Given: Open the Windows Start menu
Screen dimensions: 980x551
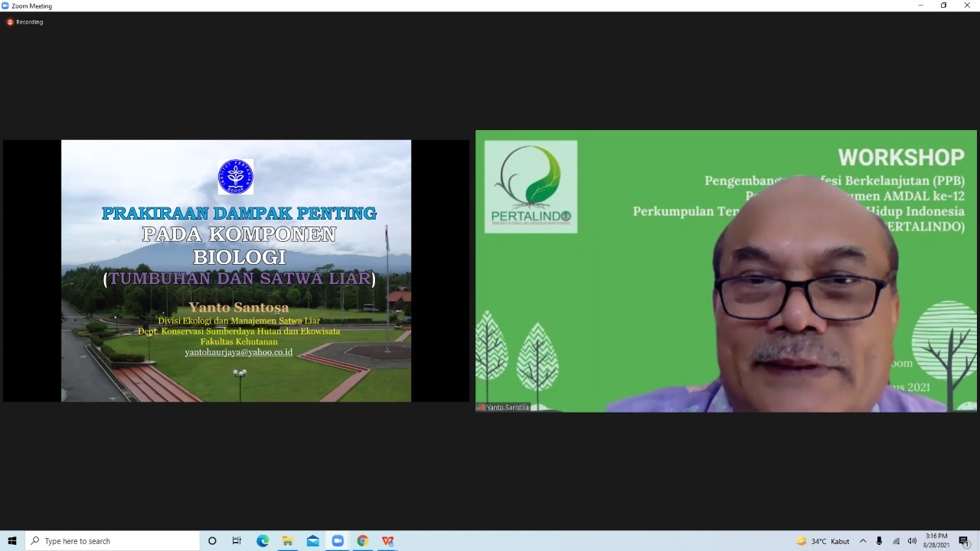Looking at the screenshot, I should (12, 541).
